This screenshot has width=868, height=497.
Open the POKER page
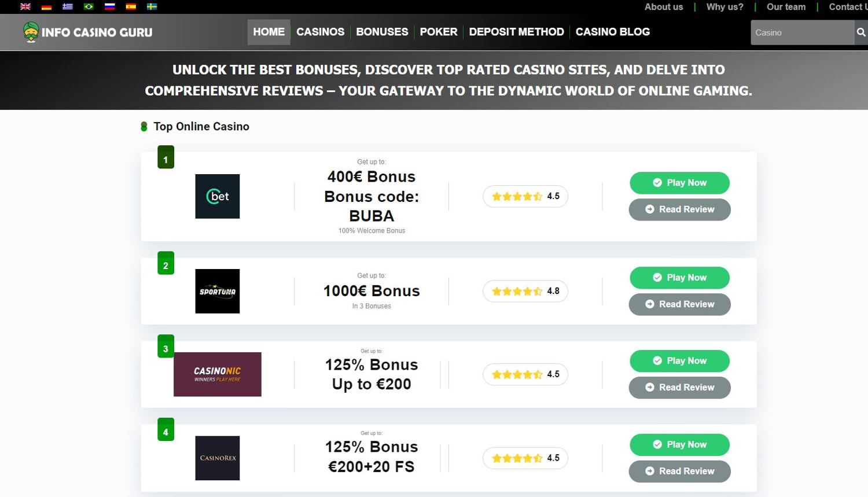pos(438,32)
